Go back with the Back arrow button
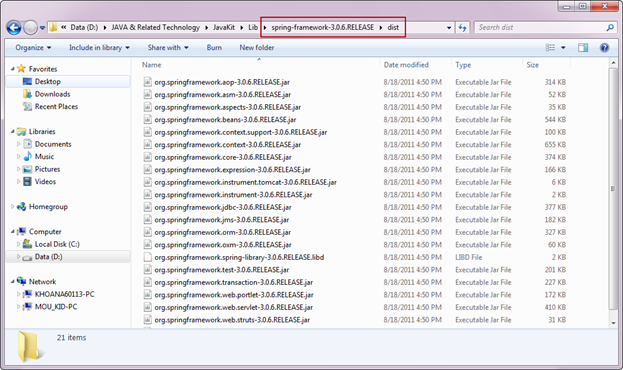This screenshot has height=370, width=623. pos(14,27)
